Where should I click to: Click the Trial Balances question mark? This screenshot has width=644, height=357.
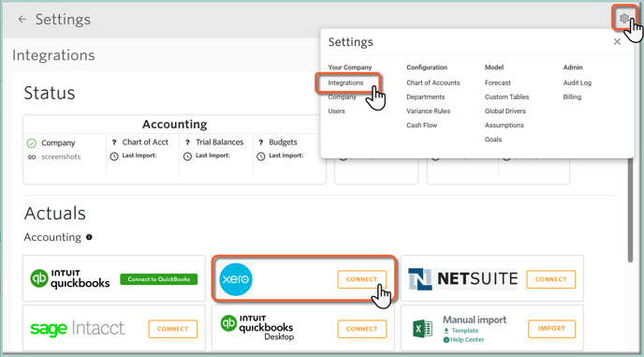coord(187,142)
